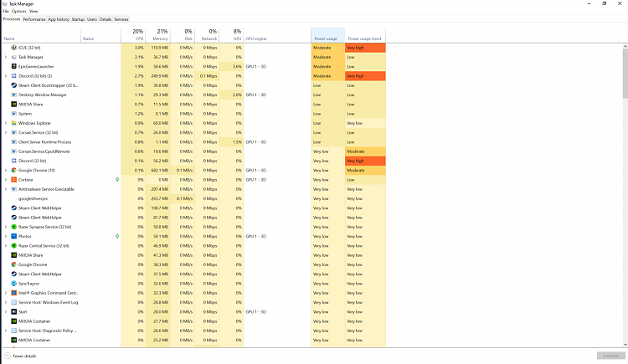Collapse view with Fewer details arrow
This screenshot has height=364, width=628.
point(8,356)
